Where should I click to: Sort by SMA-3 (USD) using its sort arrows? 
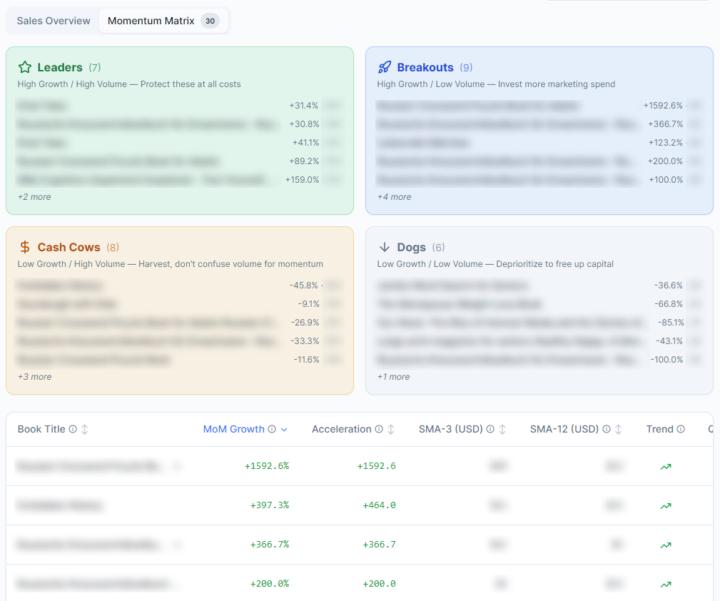502,429
